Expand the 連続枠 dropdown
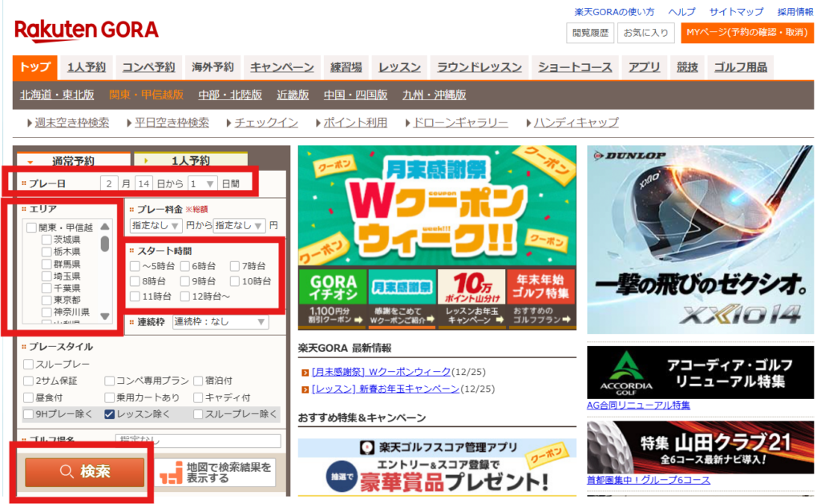 [x=220, y=321]
